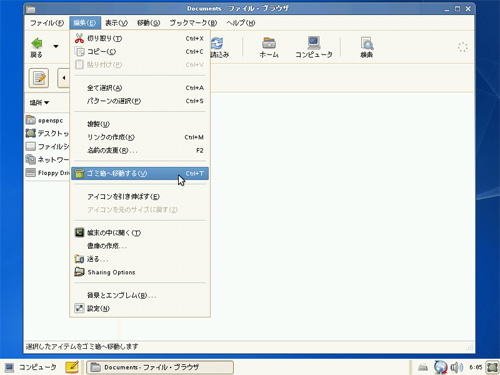Reload the folder with 読込み
The height and width of the screenshot is (375, 500).
pyautogui.click(x=219, y=48)
